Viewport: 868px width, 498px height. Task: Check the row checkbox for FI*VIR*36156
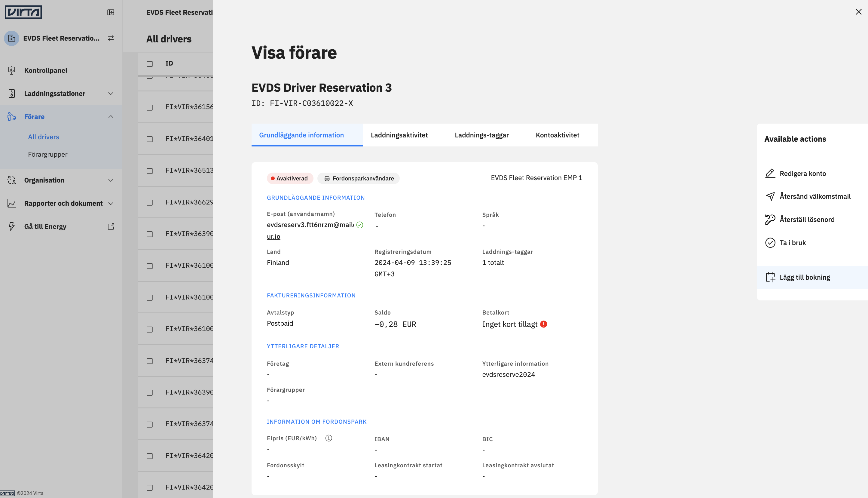150,107
